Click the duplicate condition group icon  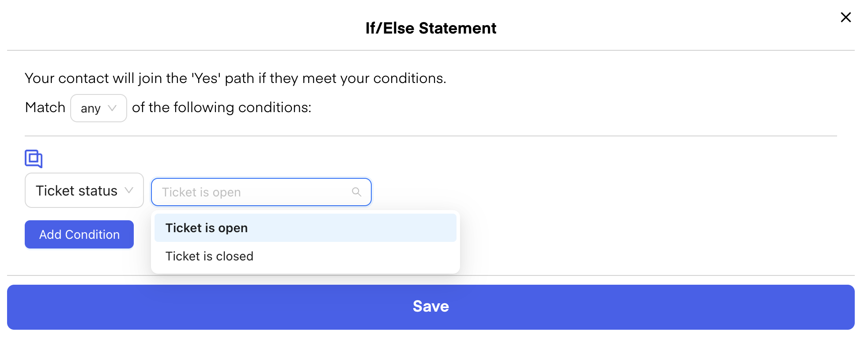tap(34, 158)
